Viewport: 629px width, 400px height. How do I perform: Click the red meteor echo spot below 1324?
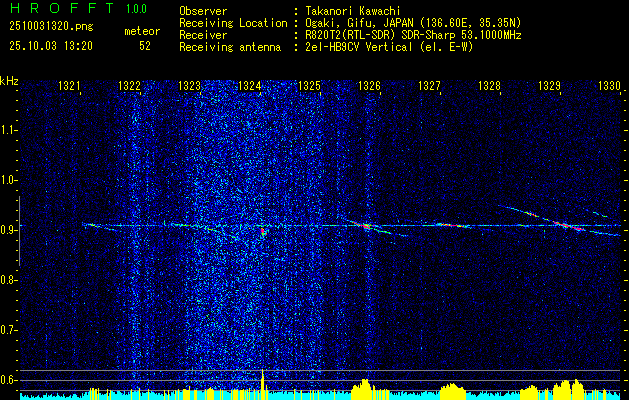(263, 231)
